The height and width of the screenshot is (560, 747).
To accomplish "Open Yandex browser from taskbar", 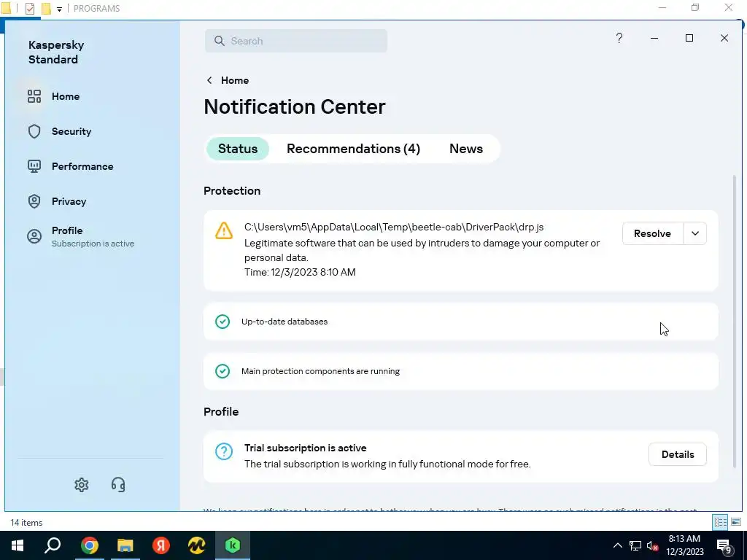I will coord(161,545).
